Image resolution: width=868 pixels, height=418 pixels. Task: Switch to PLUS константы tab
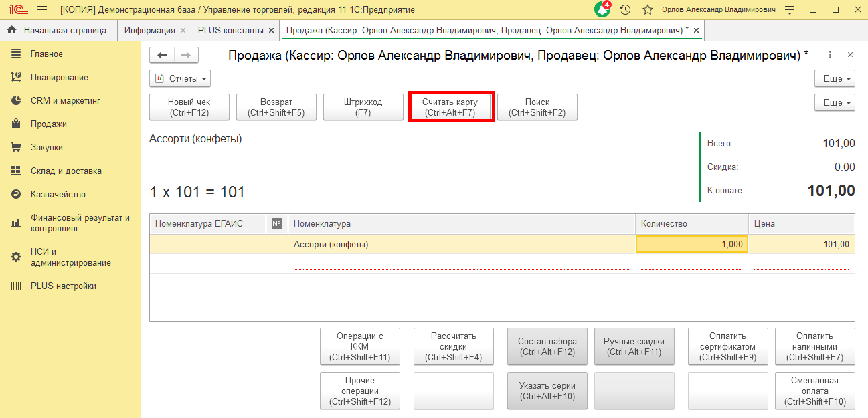230,30
